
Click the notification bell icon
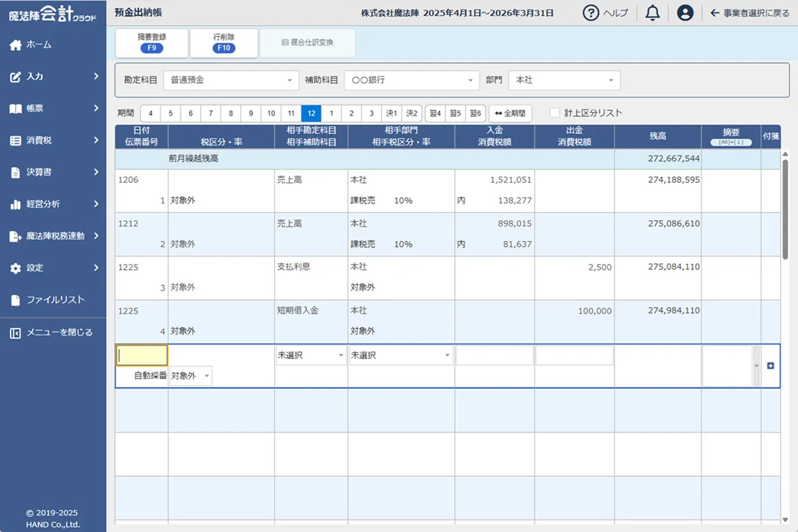(x=652, y=13)
